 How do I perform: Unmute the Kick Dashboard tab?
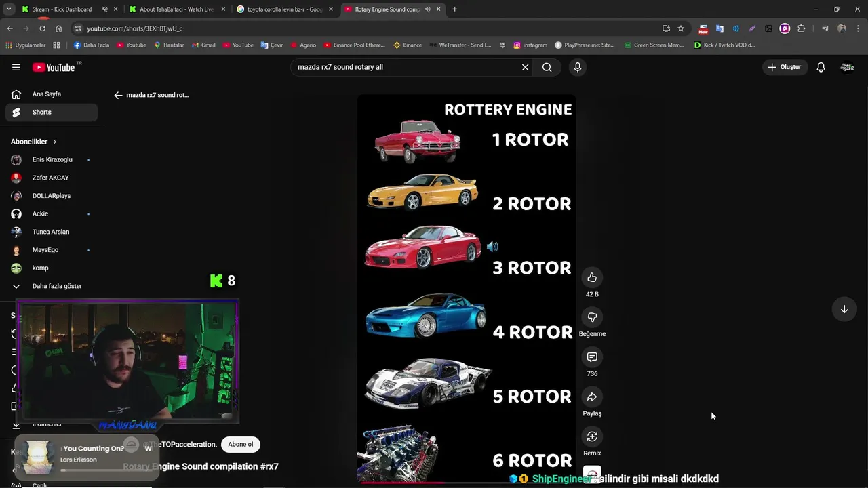[x=104, y=9]
